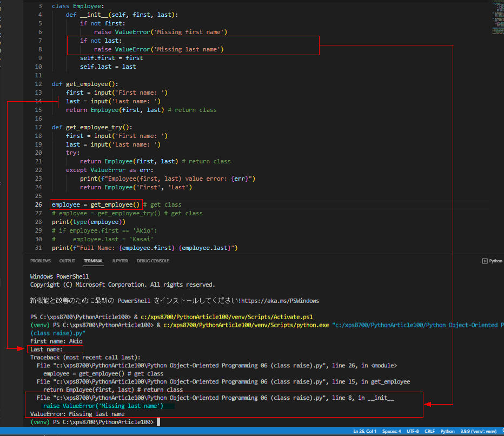The height and width of the screenshot is (436, 504).
Task: Open the Python language mode selector
Action: (x=447, y=431)
